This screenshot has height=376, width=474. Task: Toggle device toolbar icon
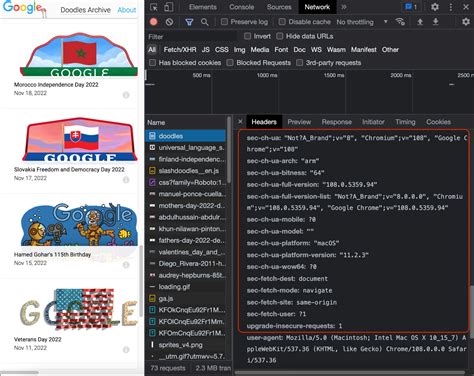(x=169, y=7)
